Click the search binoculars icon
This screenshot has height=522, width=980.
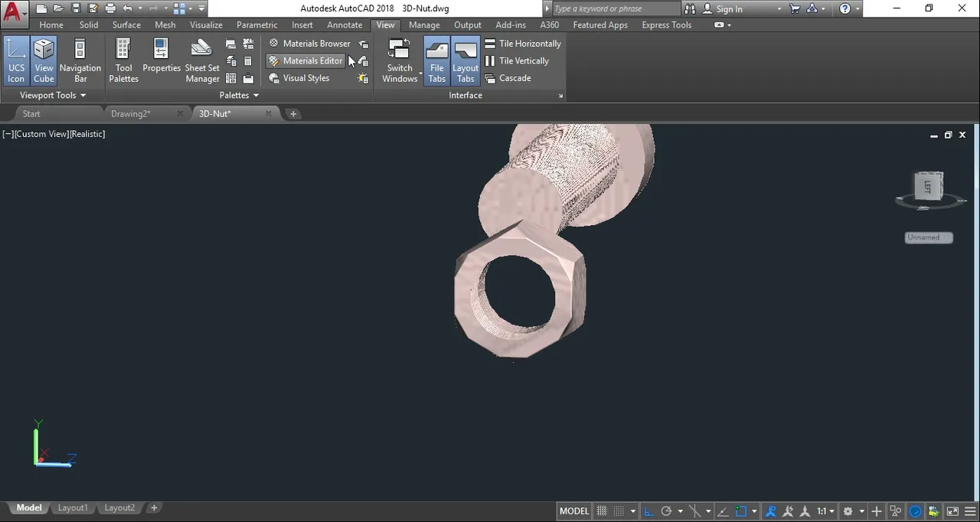[690, 9]
